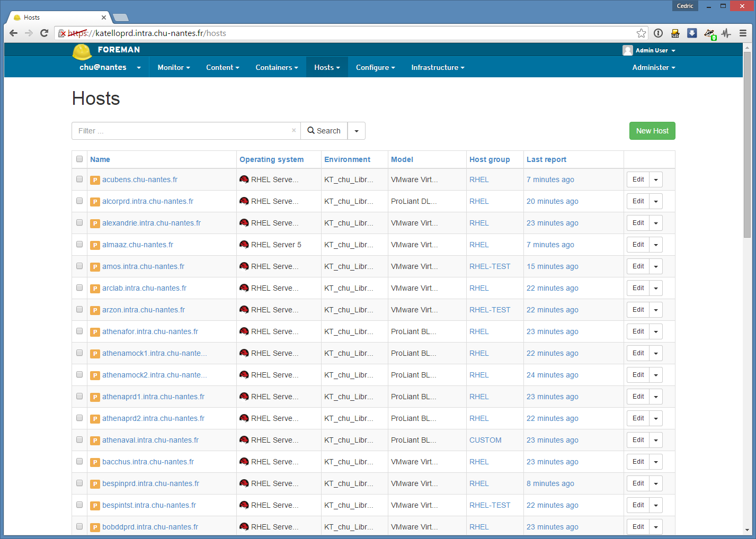Click the browser back arrow
This screenshot has height=539, width=756.
tap(14, 33)
